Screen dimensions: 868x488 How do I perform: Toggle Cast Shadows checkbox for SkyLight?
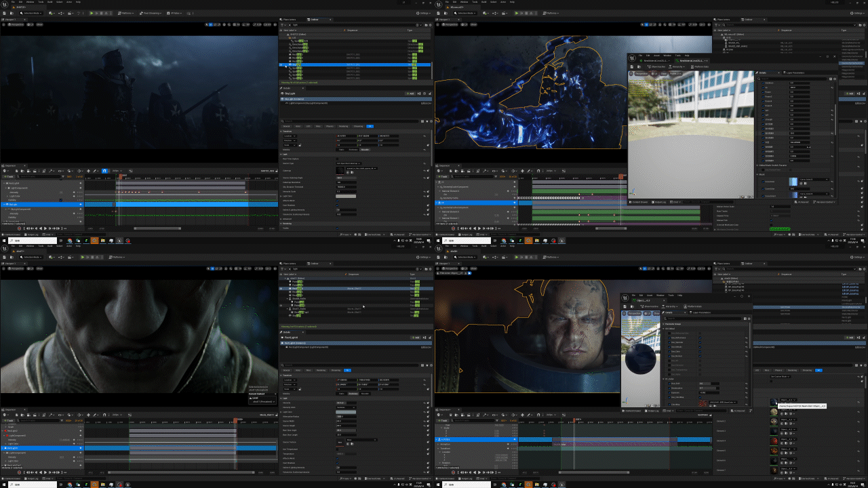tap(337, 205)
